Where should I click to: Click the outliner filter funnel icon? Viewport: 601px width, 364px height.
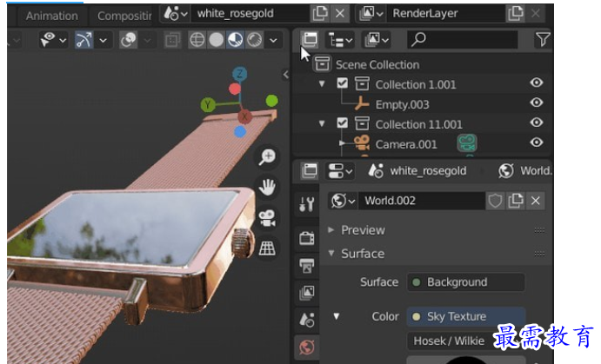[x=543, y=39]
